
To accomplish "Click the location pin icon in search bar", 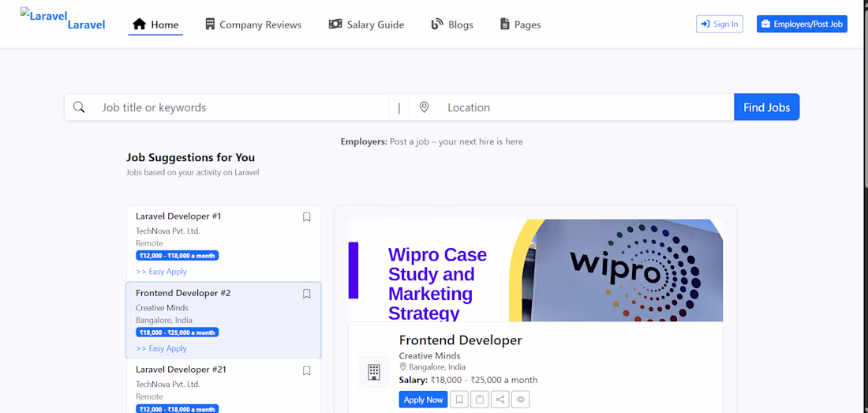I will coord(424,107).
